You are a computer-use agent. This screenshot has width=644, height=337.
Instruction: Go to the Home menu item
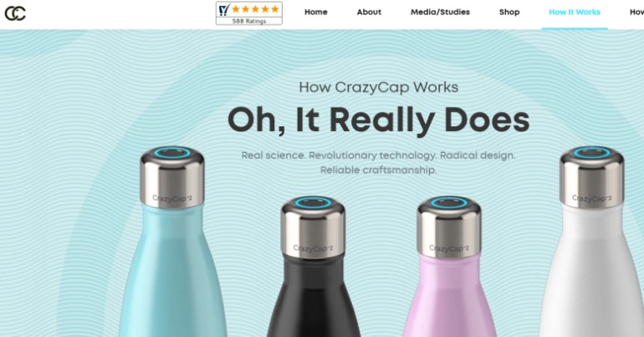pyautogui.click(x=316, y=13)
